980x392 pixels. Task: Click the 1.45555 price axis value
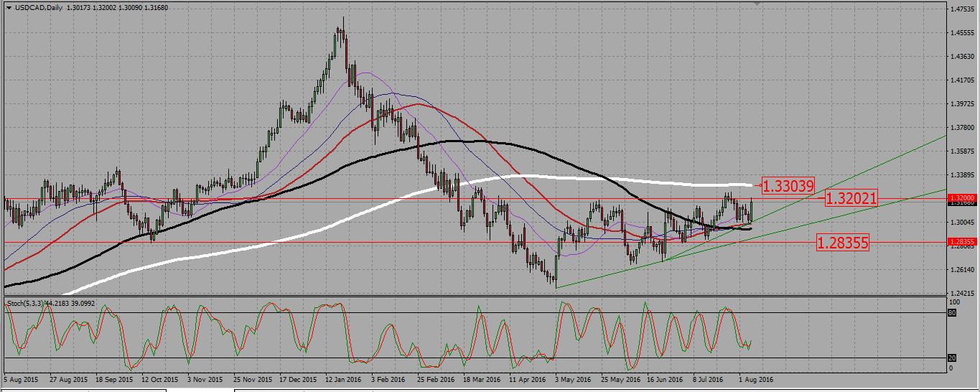tap(961, 33)
